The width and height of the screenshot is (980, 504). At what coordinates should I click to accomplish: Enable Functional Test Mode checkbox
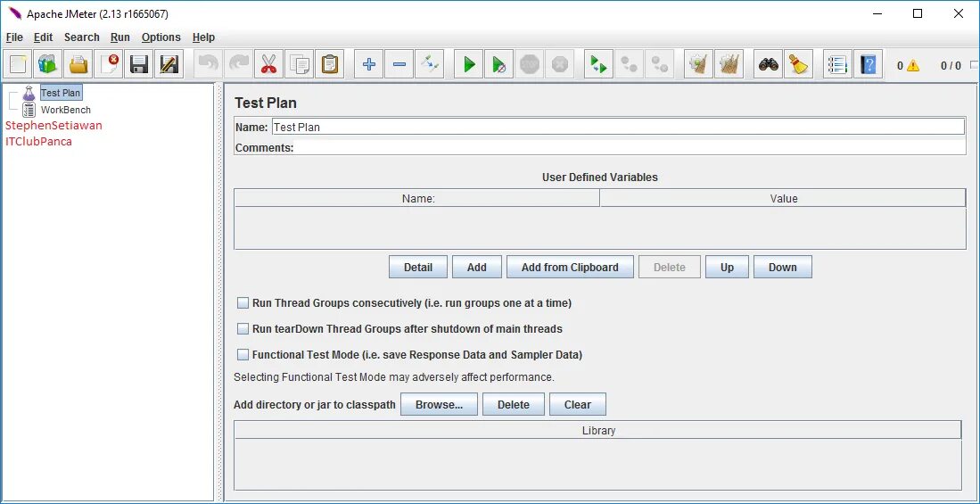243,354
